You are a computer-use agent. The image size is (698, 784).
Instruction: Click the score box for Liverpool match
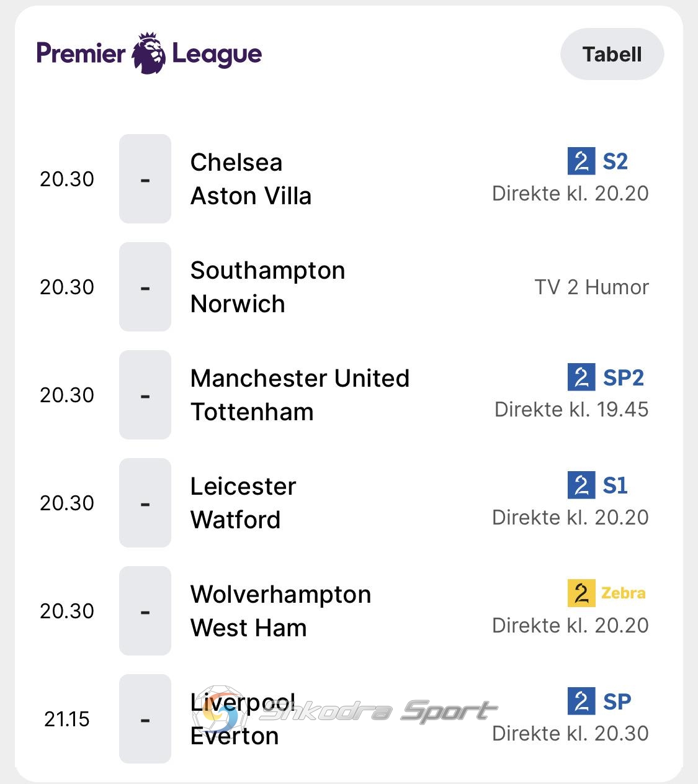point(145,719)
